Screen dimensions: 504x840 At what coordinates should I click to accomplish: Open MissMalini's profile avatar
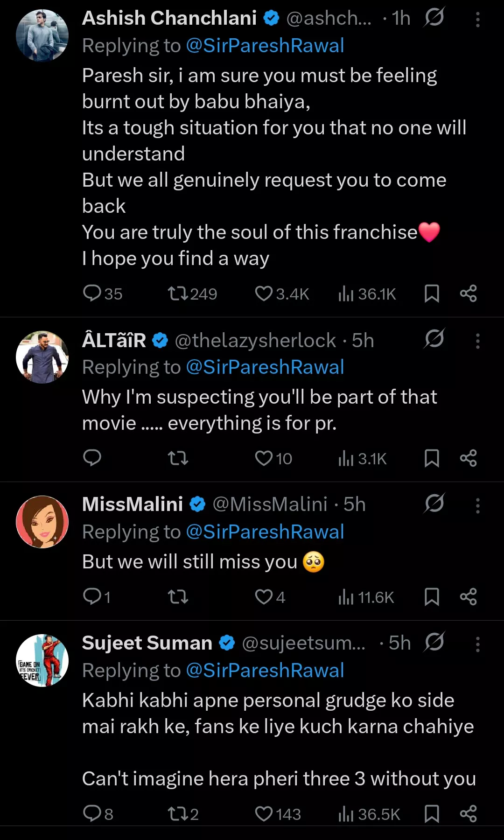pyautogui.click(x=42, y=522)
